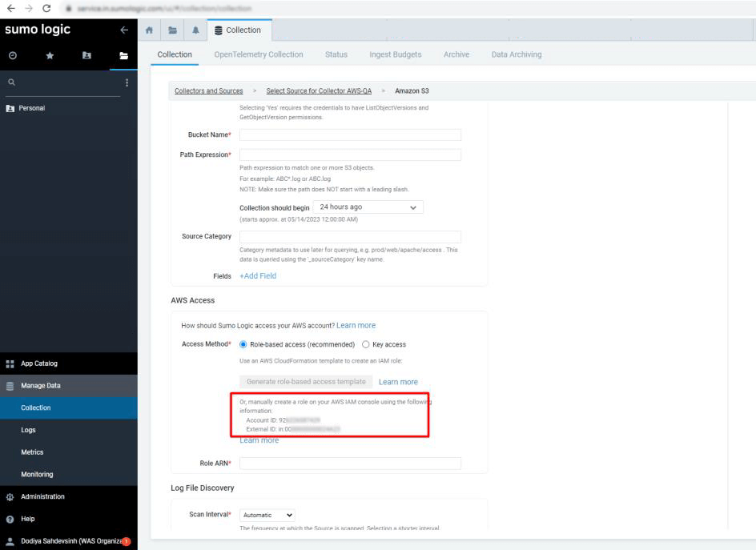The image size is (756, 550).
Task: Open the three-dot options menu in sidebar
Action: 127,82
